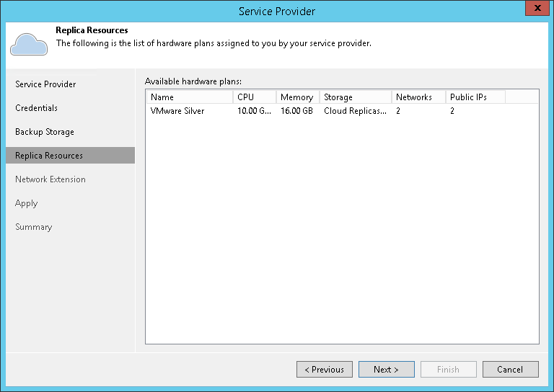Open the Credentials step
Screen dimensions: 554x392
point(36,108)
